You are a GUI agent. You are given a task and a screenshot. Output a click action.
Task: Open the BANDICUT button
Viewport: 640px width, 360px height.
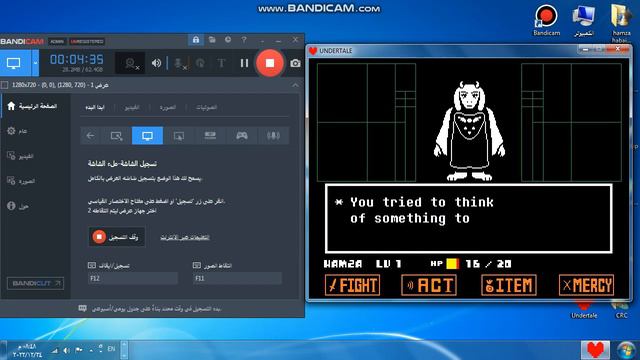coord(36,283)
